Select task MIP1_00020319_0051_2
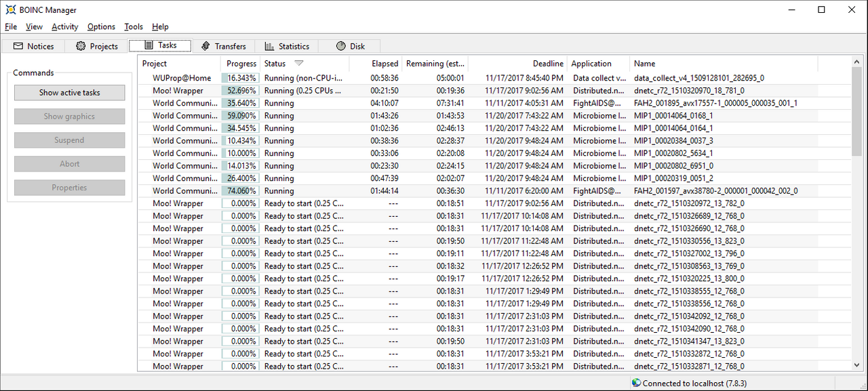The height and width of the screenshot is (391, 868). [x=673, y=178]
